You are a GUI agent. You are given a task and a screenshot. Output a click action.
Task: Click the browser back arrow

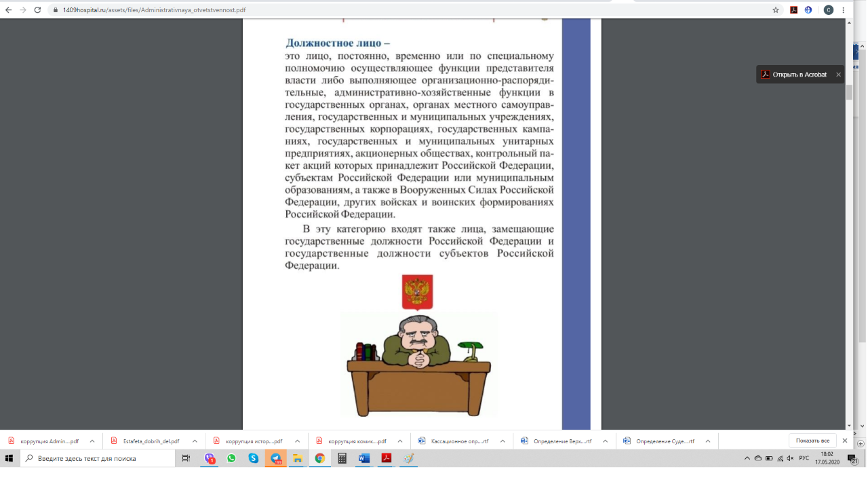(8, 10)
